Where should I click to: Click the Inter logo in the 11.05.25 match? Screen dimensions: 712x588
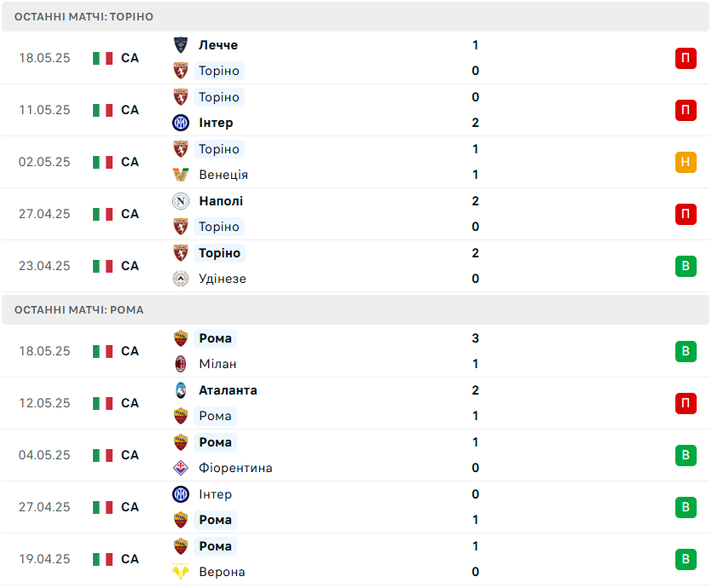pyautogui.click(x=181, y=123)
